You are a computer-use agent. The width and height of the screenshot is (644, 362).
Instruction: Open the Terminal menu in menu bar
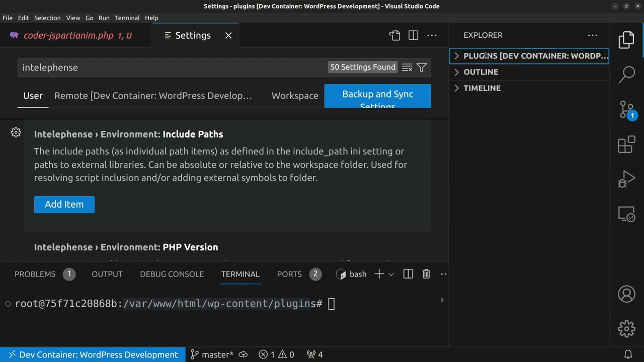(127, 18)
